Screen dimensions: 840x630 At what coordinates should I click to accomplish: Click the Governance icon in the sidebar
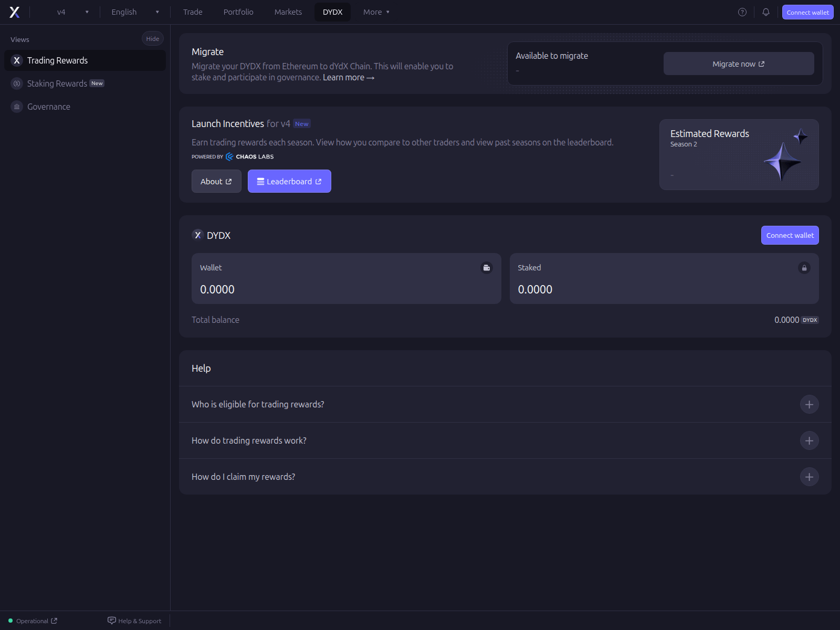coord(16,106)
